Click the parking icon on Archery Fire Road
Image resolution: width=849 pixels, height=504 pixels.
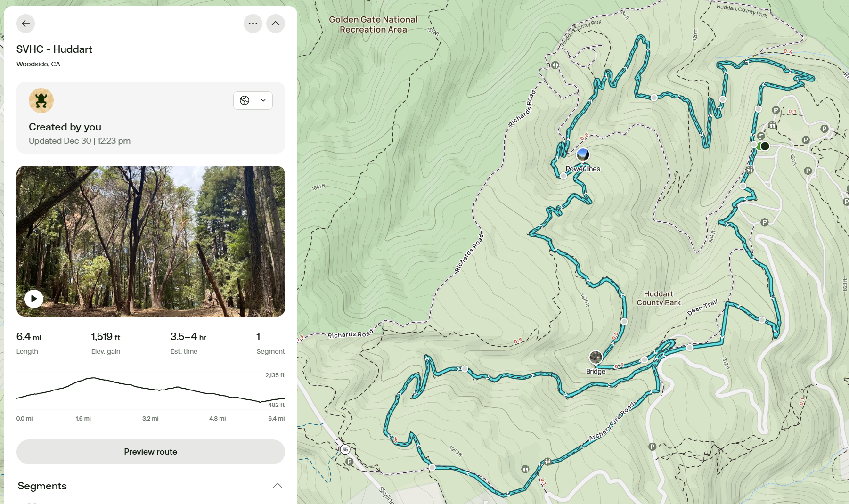click(653, 447)
